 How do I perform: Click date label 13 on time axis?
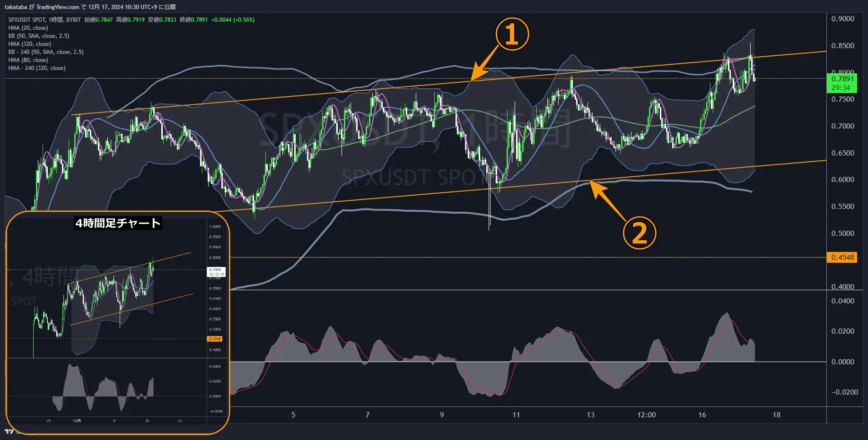[x=590, y=415]
